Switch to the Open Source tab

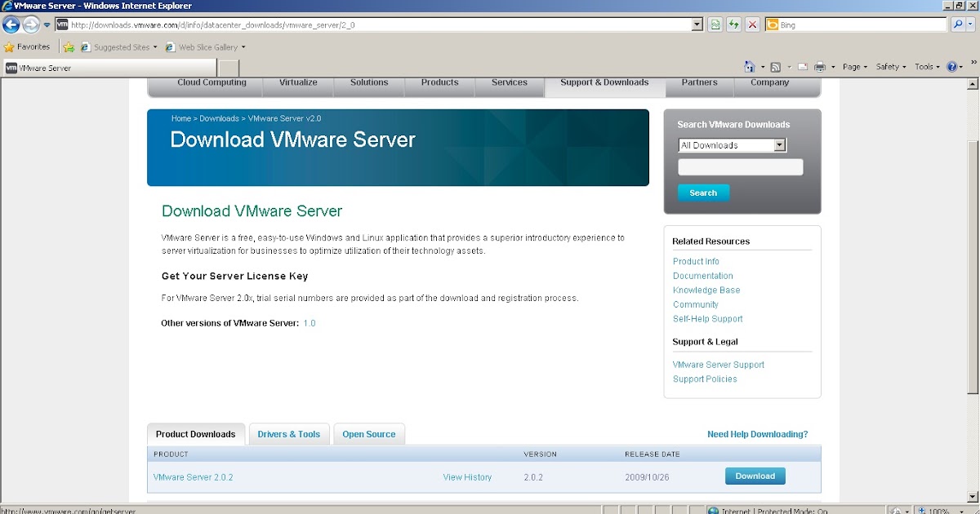point(369,434)
